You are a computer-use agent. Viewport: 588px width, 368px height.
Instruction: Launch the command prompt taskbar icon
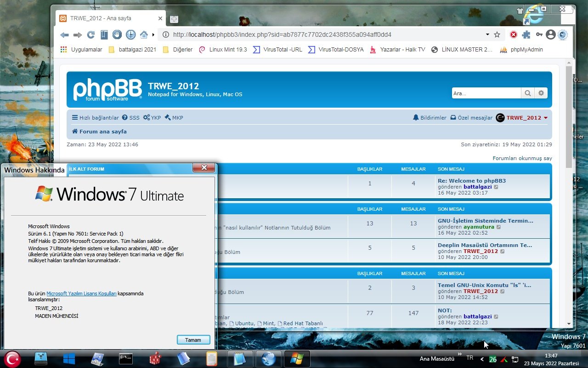126,359
